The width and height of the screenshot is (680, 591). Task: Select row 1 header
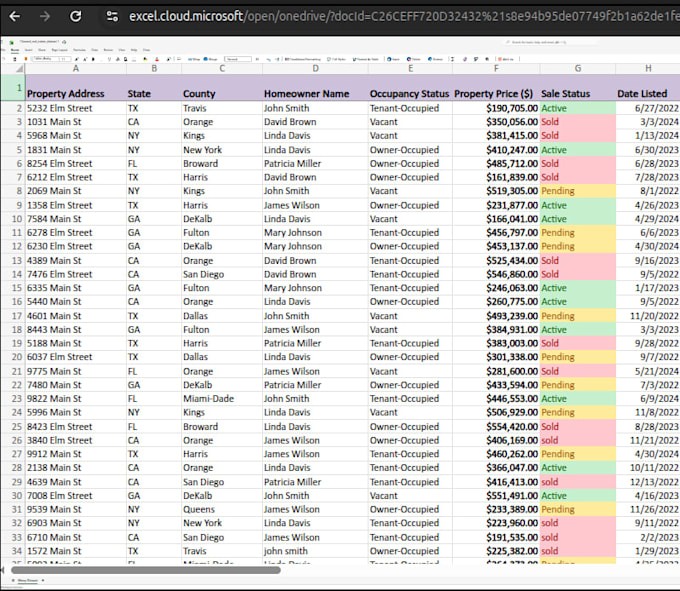coord(13,88)
